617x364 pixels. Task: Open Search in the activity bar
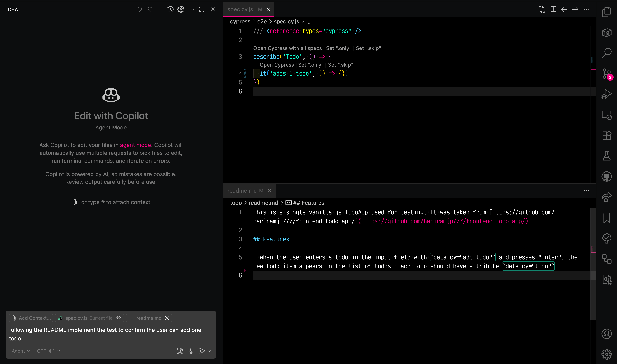pos(606,53)
